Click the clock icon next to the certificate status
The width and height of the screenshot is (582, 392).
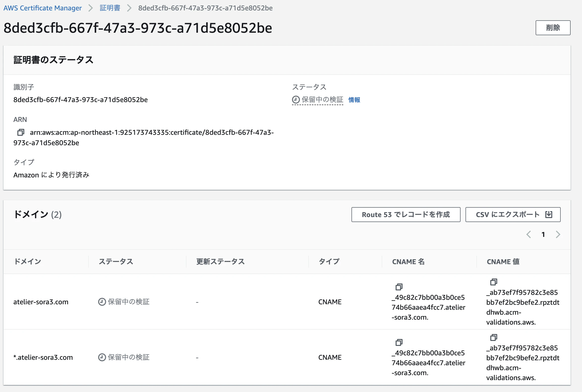[296, 100]
